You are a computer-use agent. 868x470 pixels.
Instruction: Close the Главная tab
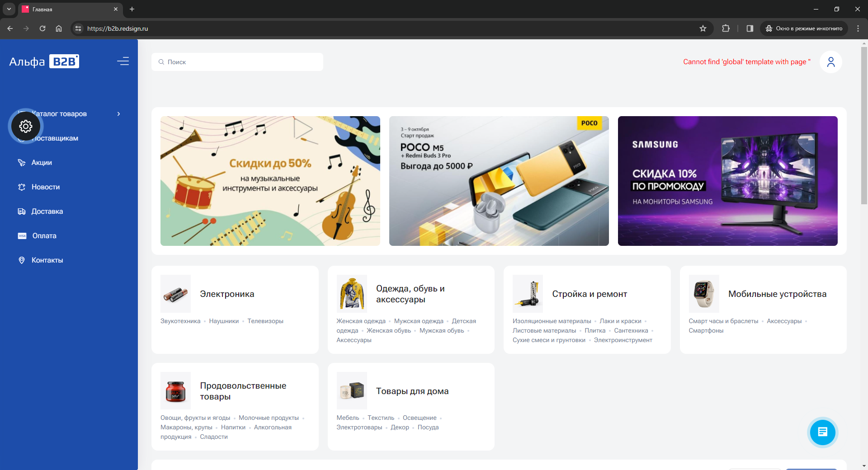[x=116, y=9]
